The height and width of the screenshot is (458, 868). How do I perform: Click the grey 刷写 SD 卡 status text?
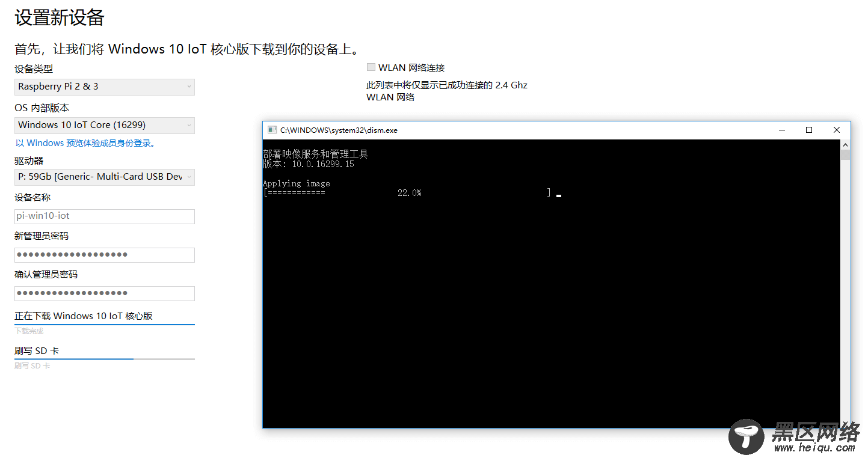coord(32,366)
